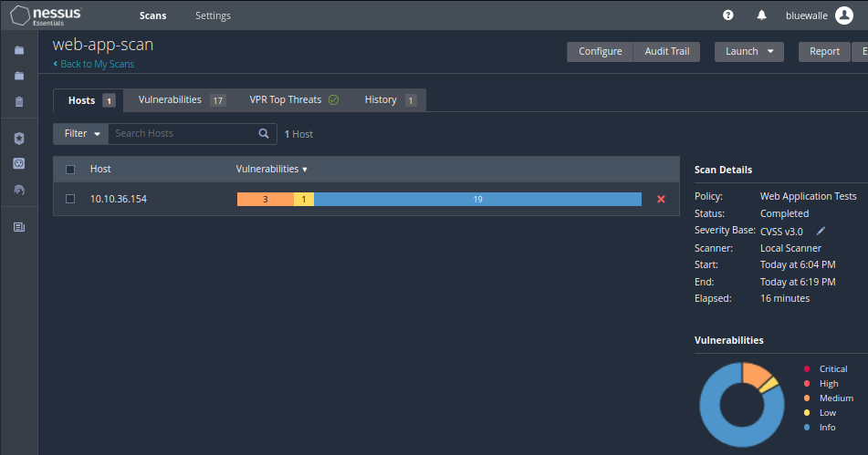Open the help question mark icon
Screen dimensions: 868x455
[728, 16]
